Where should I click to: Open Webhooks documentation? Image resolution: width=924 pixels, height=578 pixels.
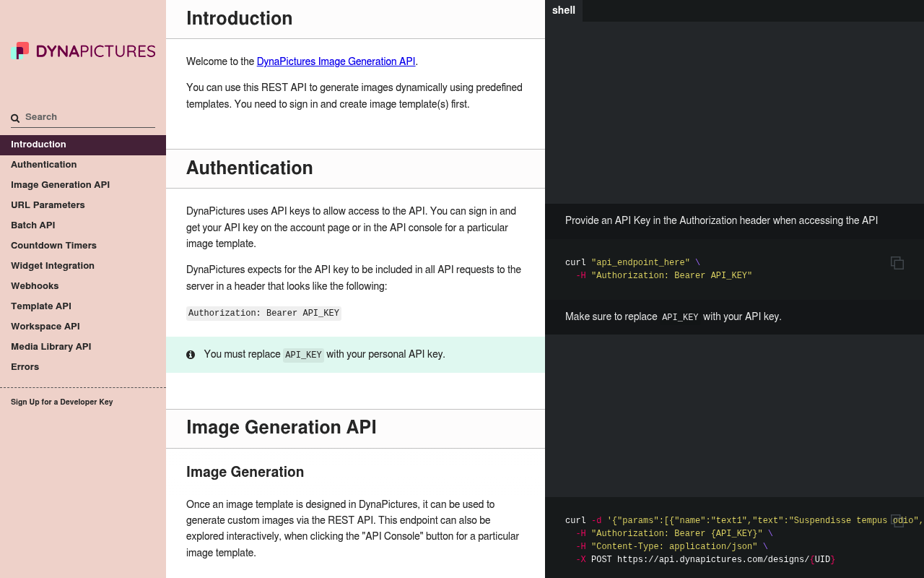tap(83, 286)
